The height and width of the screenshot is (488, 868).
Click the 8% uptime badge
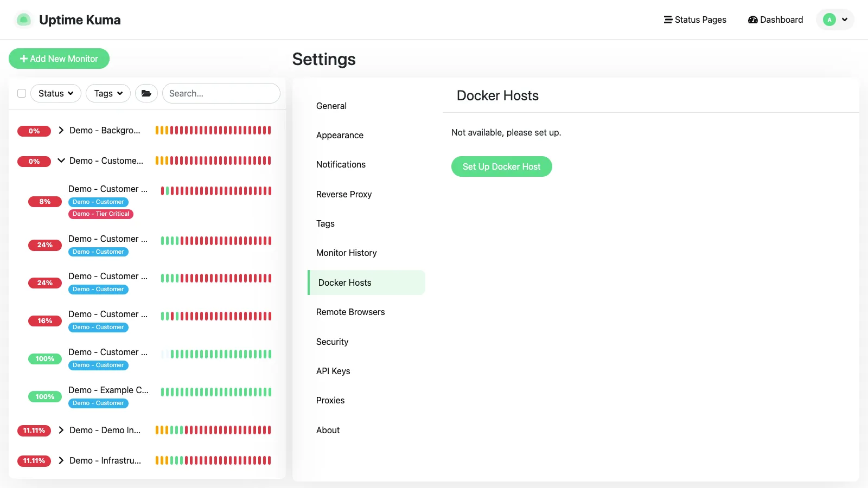tap(45, 202)
